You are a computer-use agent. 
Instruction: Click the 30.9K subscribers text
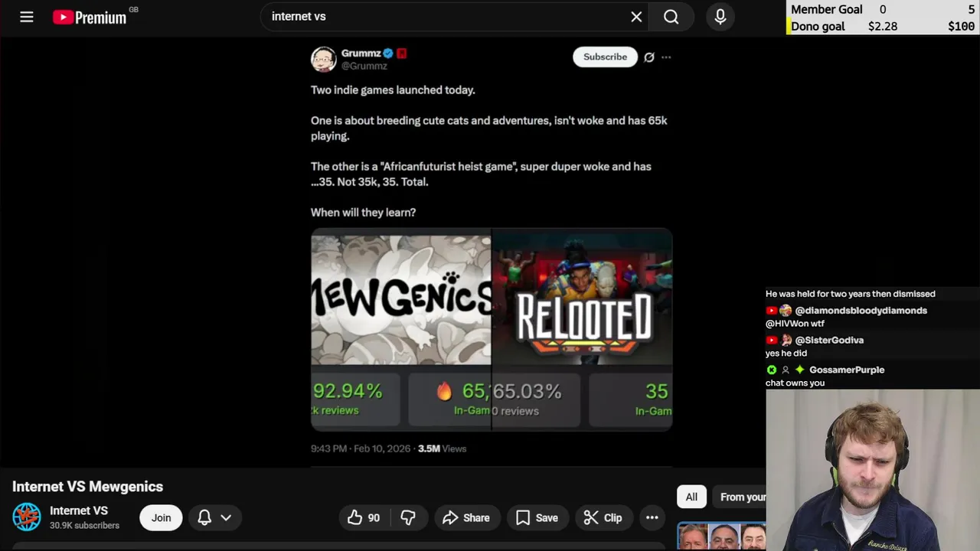pyautogui.click(x=84, y=526)
